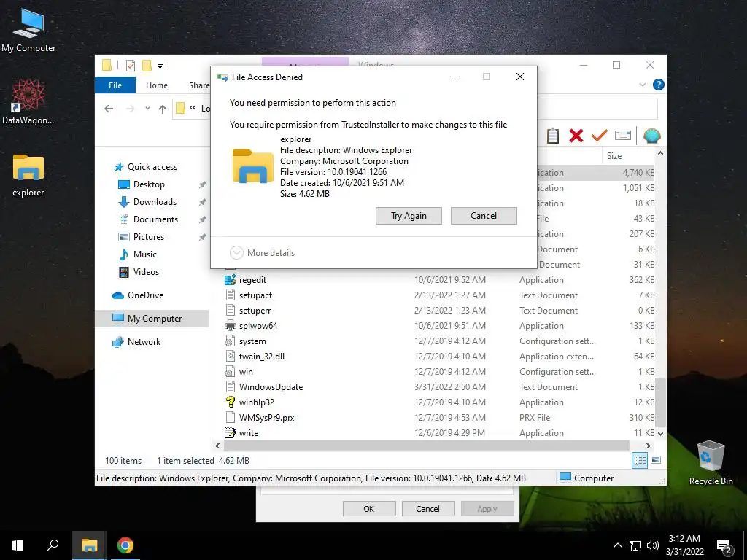Expand the ribbon chevron in Explorer
The width and height of the screenshot is (747, 560).
click(x=642, y=85)
